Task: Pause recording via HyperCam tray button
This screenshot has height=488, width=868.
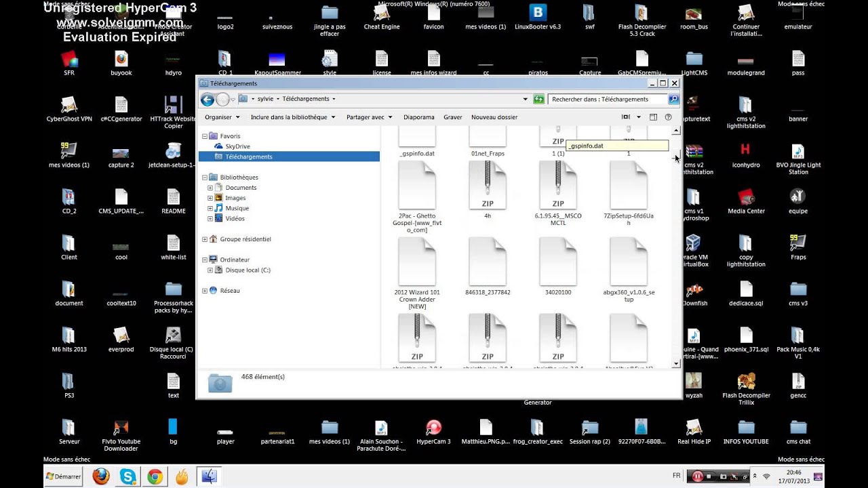Action: tap(697, 476)
